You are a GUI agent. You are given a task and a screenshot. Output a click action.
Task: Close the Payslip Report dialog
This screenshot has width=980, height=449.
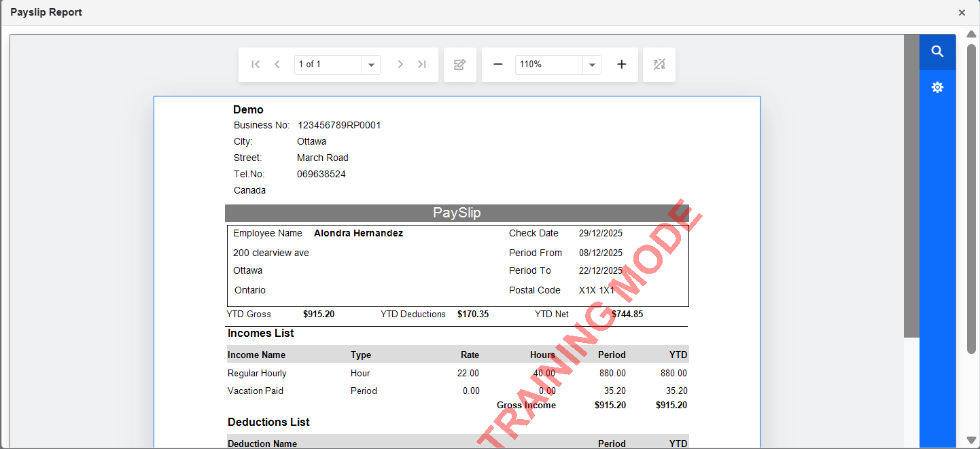point(962,12)
